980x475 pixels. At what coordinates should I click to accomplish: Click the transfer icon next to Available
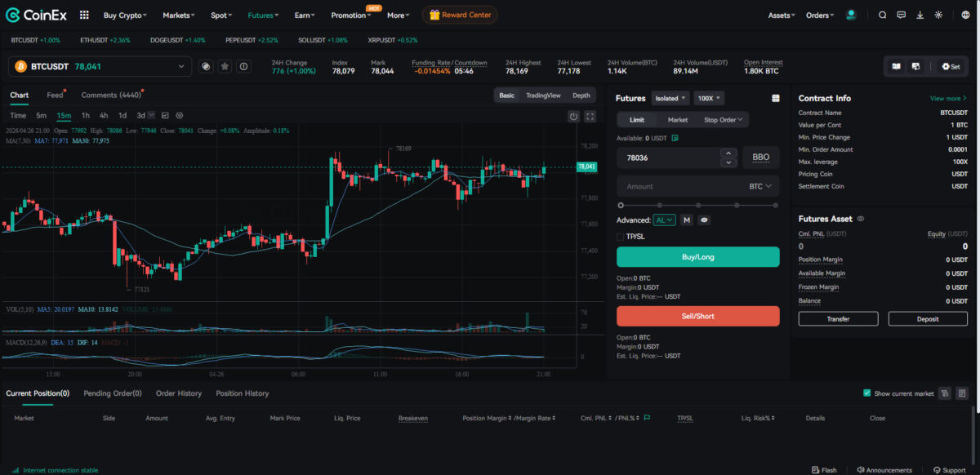pos(675,138)
